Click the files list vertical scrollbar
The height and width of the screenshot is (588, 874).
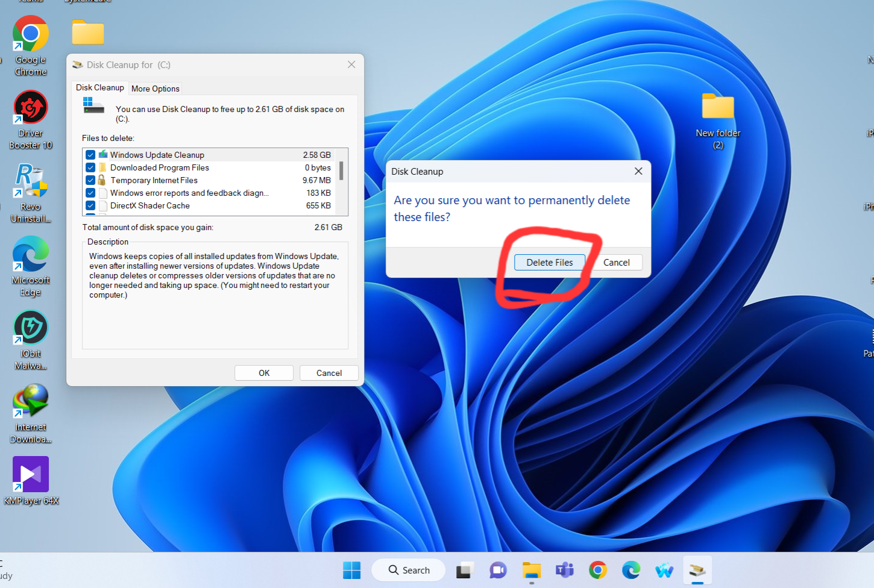coord(341,171)
